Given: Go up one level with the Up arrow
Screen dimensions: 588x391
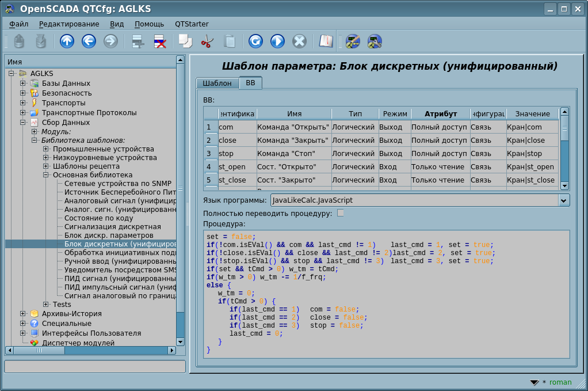Looking at the screenshot, I should (67, 41).
